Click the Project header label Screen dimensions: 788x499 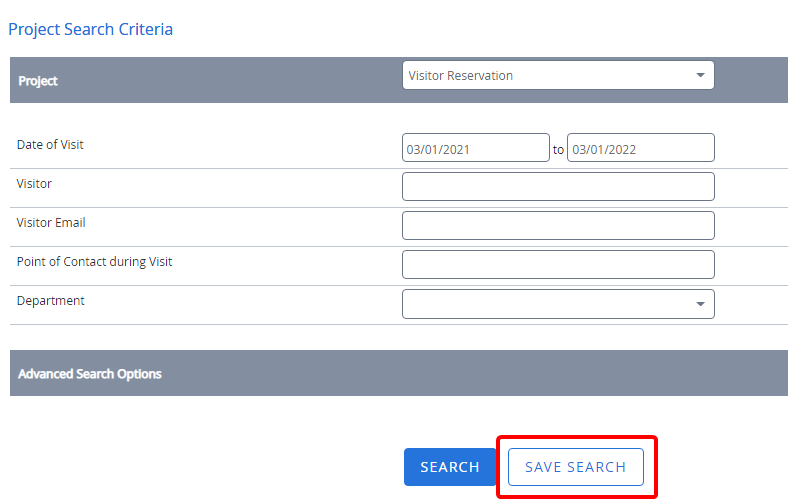38,81
